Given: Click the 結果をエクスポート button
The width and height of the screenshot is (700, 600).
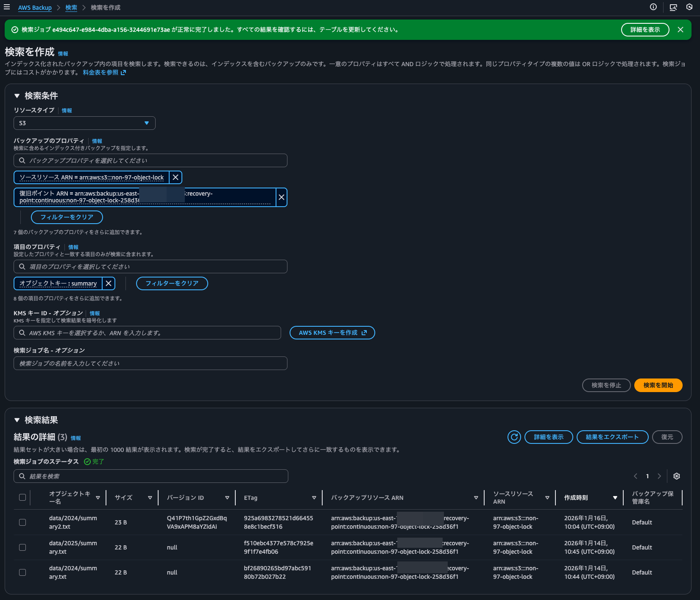Looking at the screenshot, I should [612, 437].
